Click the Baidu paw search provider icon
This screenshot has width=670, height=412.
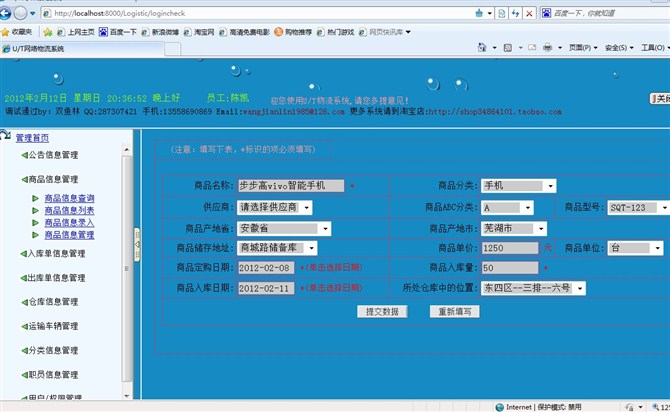tap(546, 13)
